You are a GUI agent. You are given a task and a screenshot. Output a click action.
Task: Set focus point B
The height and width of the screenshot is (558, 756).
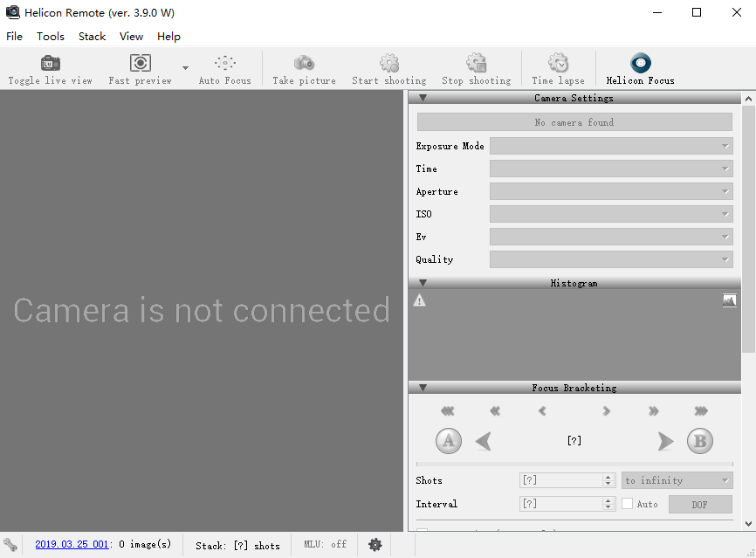click(x=699, y=441)
